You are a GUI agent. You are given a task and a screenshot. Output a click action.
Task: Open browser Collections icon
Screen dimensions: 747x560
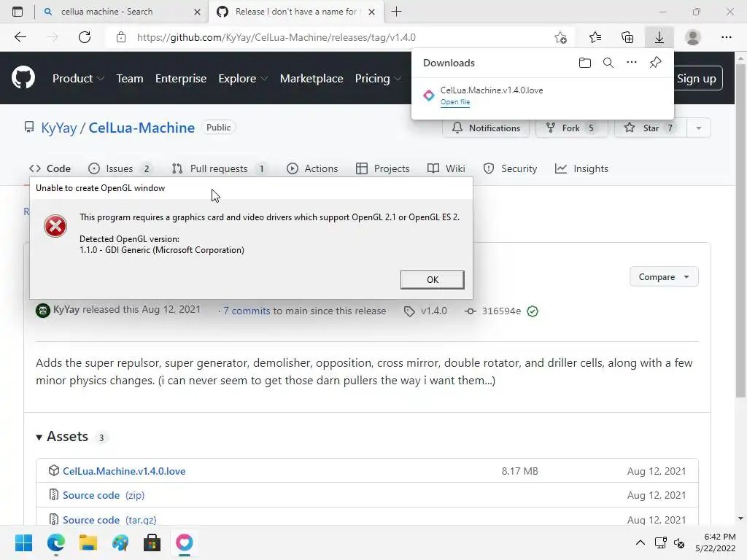pos(627,37)
